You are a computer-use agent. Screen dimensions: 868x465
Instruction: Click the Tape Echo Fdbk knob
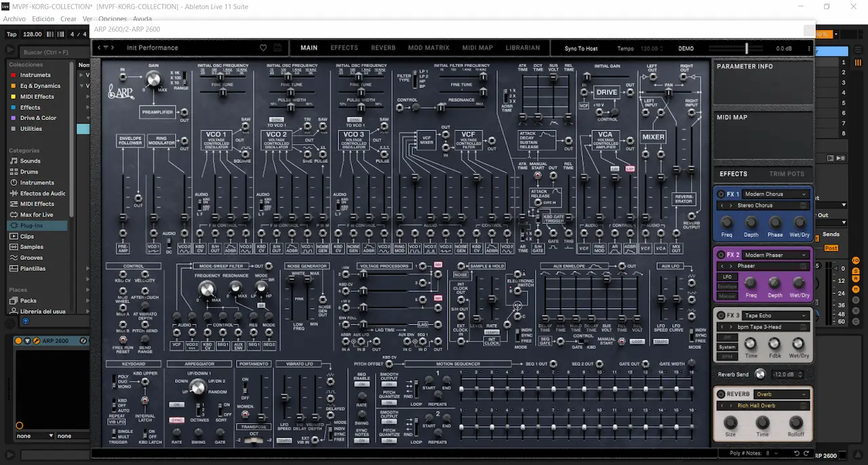click(775, 343)
